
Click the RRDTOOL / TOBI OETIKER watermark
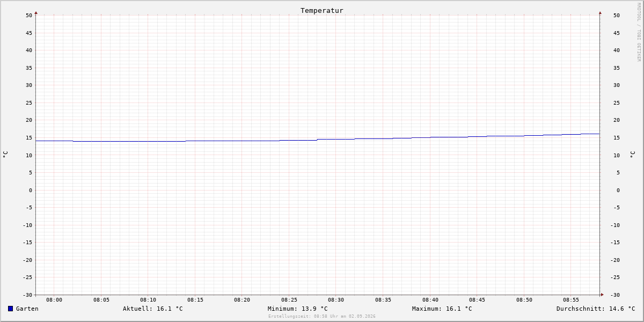[x=639, y=32]
